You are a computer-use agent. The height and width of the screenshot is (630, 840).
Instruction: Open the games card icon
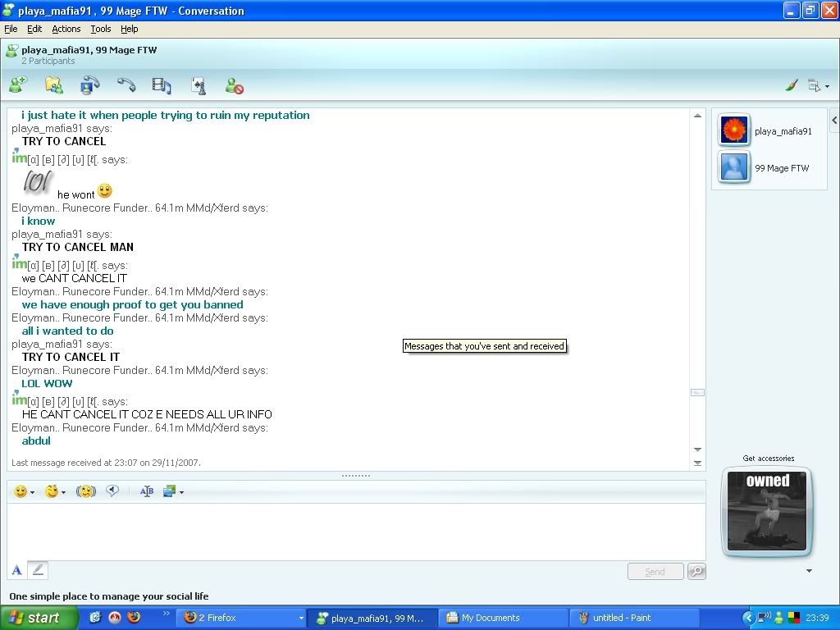point(198,85)
